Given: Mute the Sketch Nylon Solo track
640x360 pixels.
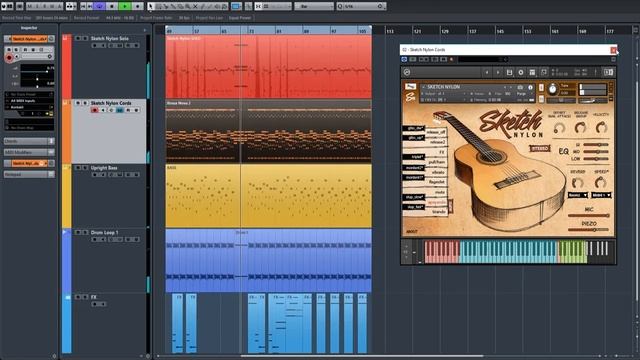Looking at the screenshot, I should (x=78, y=38).
